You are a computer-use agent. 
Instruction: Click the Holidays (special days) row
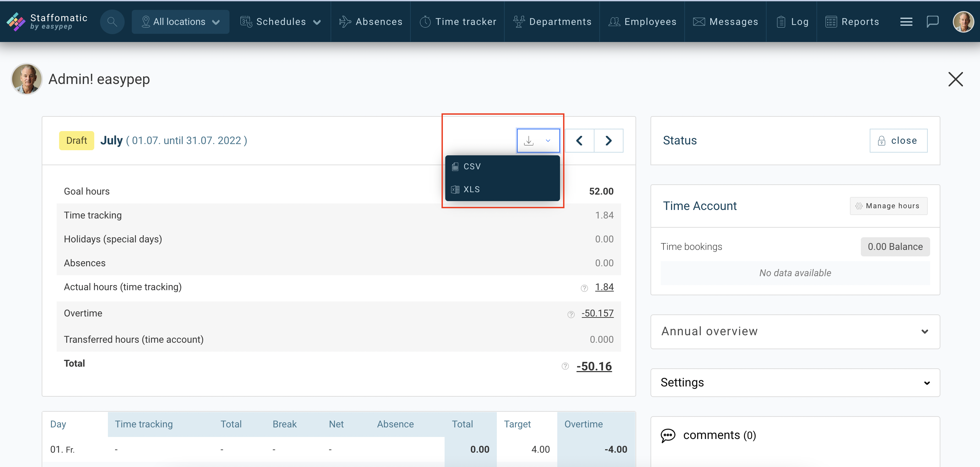point(339,239)
